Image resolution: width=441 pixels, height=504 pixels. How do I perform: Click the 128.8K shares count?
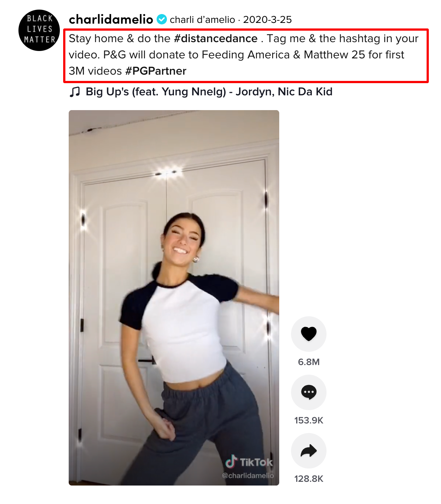click(x=309, y=479)
